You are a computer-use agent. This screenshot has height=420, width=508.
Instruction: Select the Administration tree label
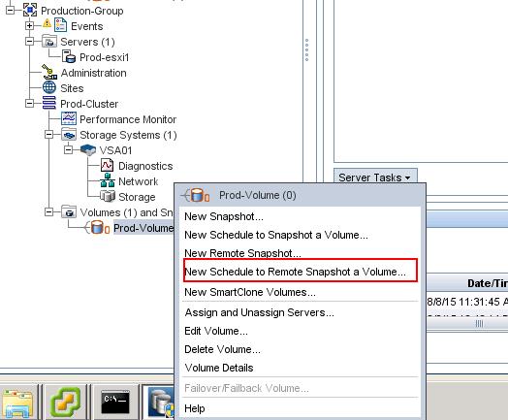[x=94, y=73]
